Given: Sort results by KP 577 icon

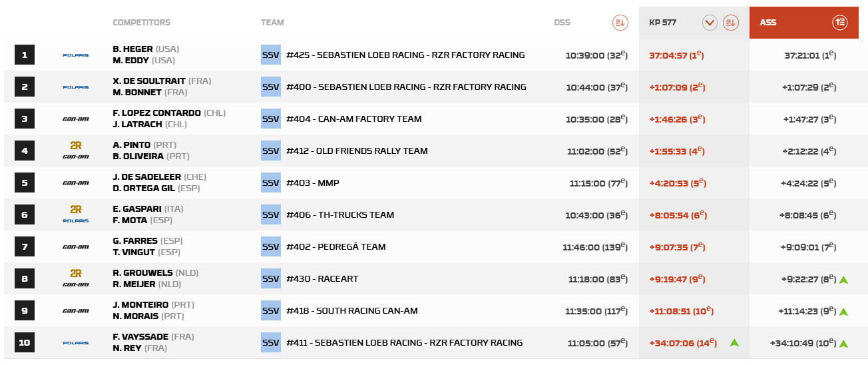Looking at the screenshot, I should tap(730, 23).
